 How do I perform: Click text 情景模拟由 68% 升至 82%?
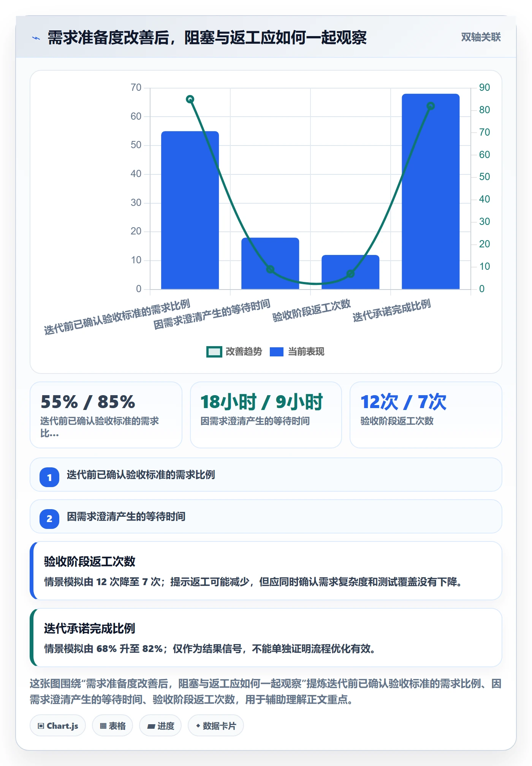pyautogui.click(x=104, y=649)
